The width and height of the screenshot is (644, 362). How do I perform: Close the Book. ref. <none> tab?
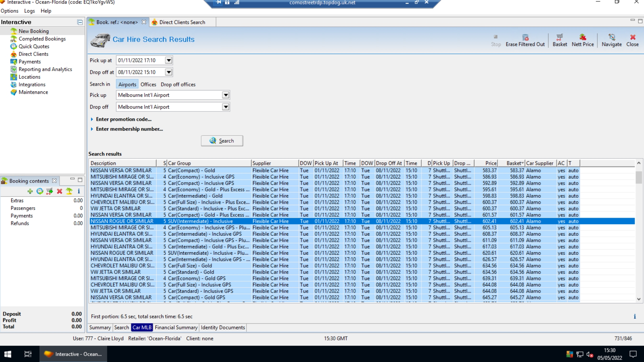(x=144, y=22)
